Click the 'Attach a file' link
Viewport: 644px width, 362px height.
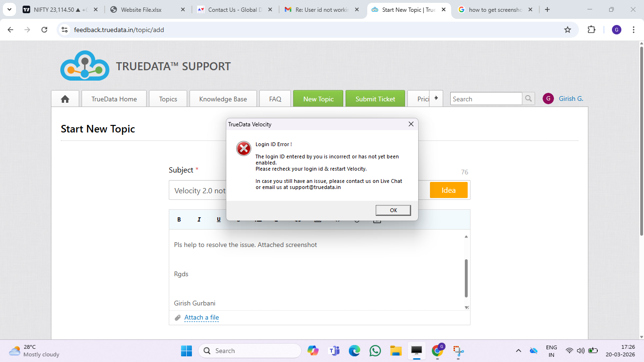[x=201, y=318]
